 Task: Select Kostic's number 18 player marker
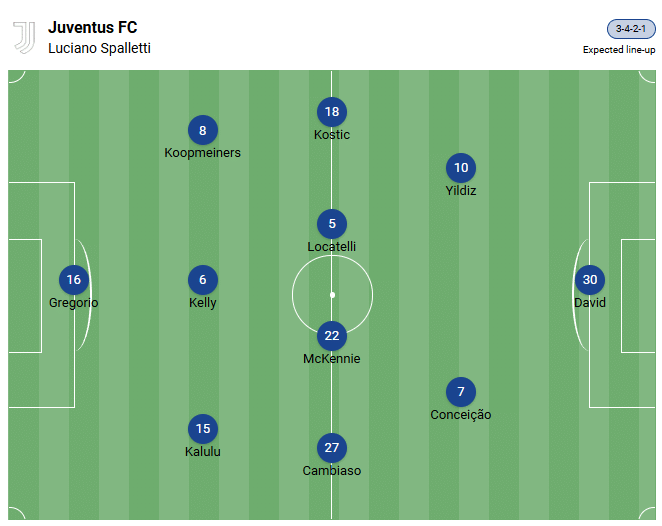coord(332,112)
